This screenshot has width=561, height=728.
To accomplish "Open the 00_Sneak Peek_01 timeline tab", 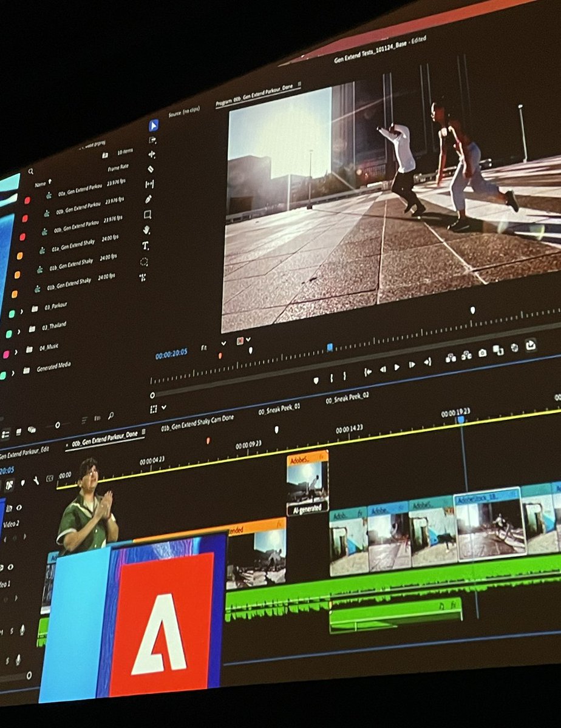I will (279, 408).
